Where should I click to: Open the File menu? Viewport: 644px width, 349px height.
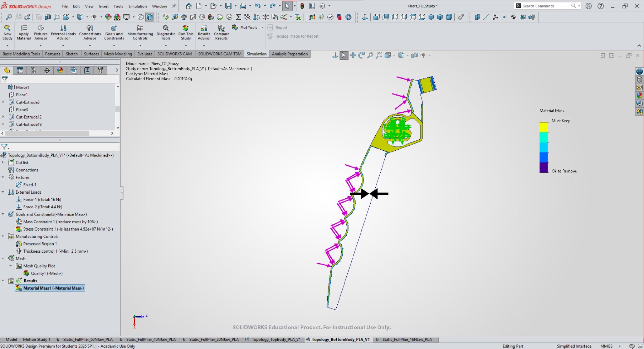64,6
